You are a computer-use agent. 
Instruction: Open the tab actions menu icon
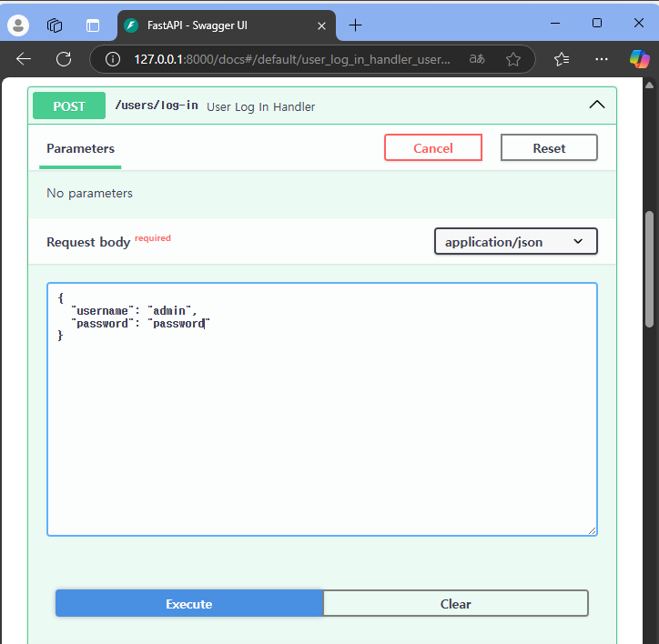(93, 25)
